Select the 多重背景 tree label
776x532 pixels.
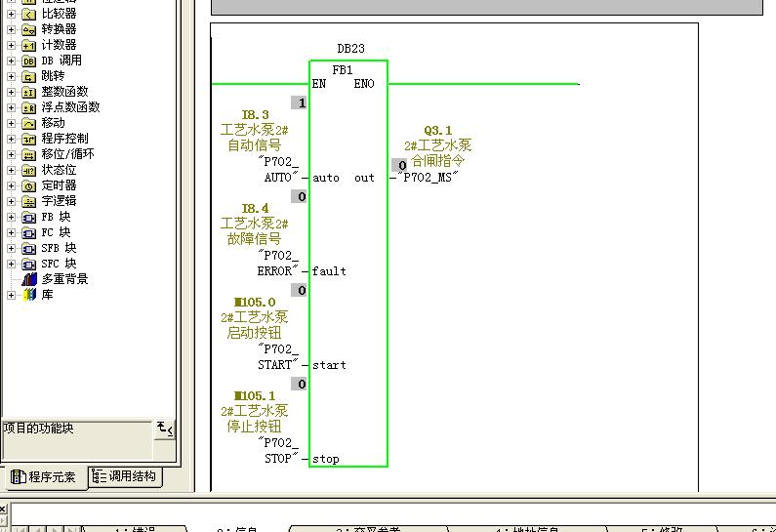64,279
